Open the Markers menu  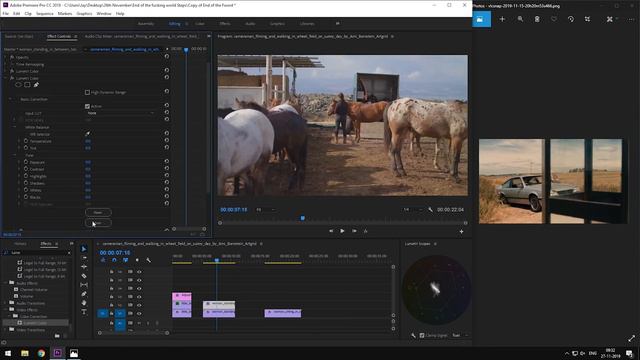pos(64,13)
